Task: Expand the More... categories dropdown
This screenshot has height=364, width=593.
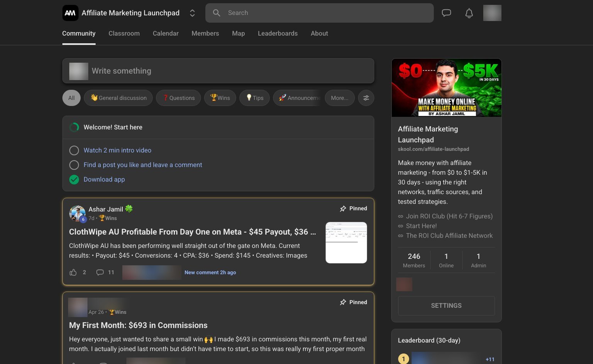Action: (x=340, y=98)
